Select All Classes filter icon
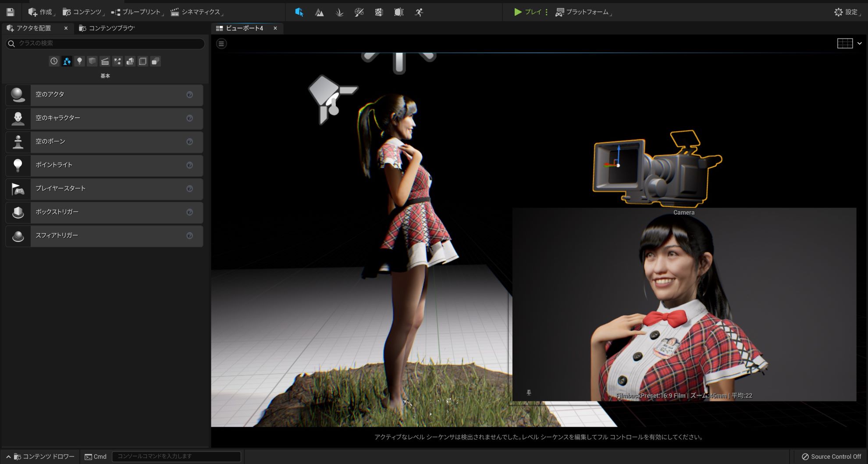868x464 pixels. coord(156,61)
